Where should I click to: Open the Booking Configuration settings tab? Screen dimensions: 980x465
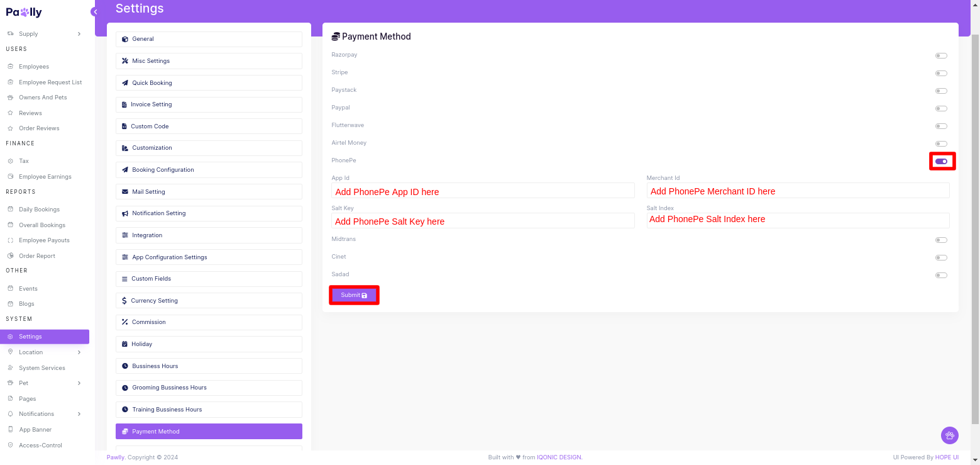click(209, 170)
